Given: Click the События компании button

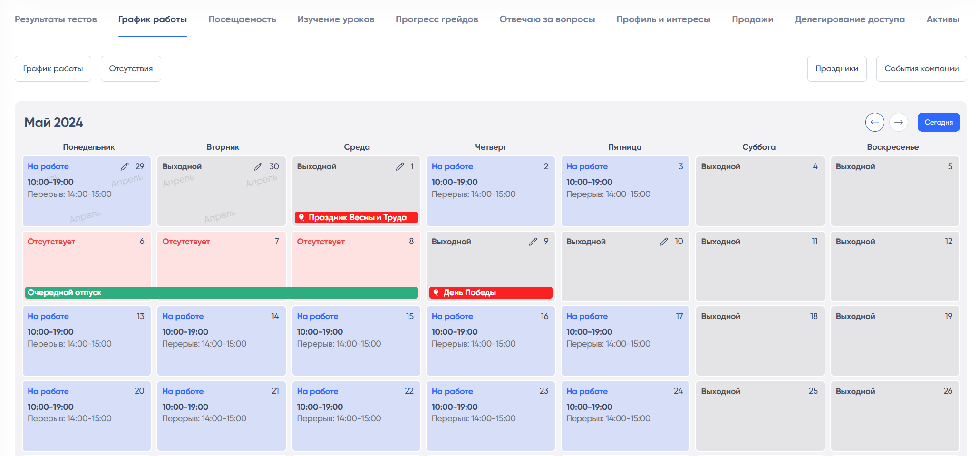Looking at the screenshot, I should point(921,69).
